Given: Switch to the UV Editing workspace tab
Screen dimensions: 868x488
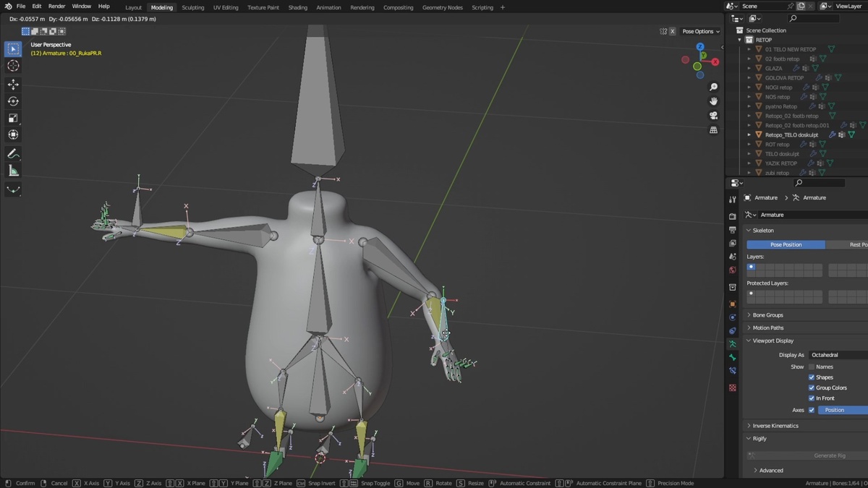Looking at the screenshot, I should click(225, 7).
